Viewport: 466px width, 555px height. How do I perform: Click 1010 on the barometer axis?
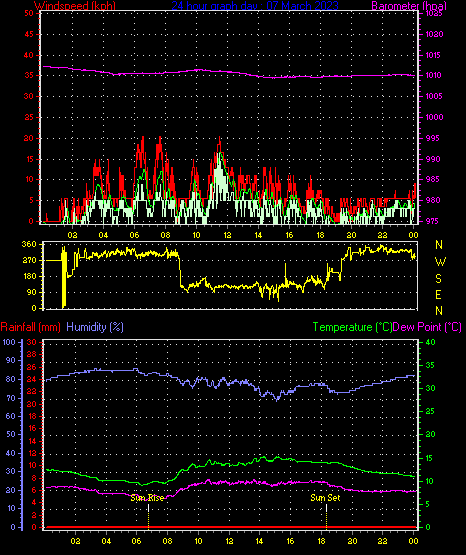point(434,75)
